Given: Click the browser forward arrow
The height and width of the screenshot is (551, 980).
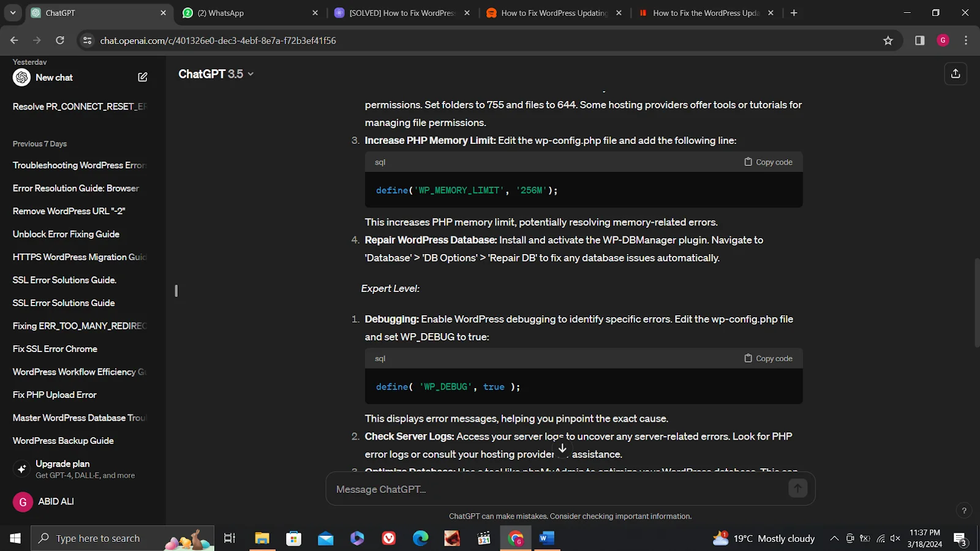Looking at the screenshot, I should click(x=37, y=40).
